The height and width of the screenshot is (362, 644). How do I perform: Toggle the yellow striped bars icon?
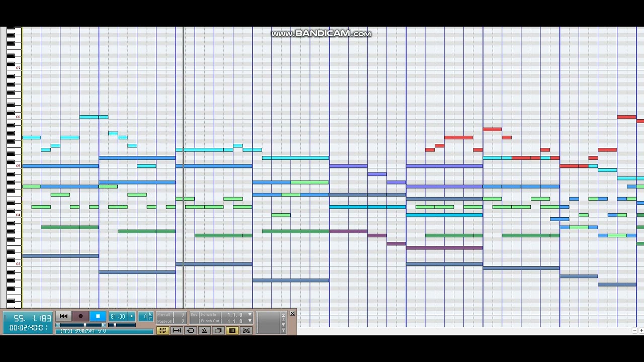pos(232,330)
